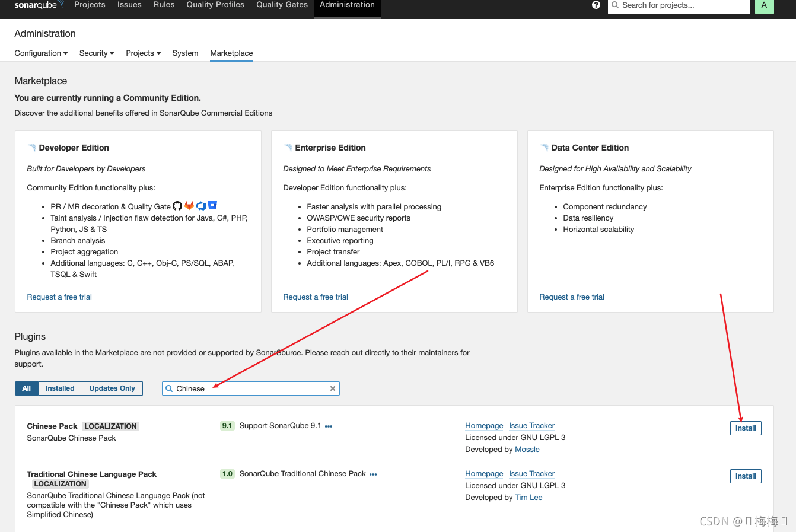
Task: Click Traditional Chinese Pack LOCALIZATION tag
Action: (60, 484)
